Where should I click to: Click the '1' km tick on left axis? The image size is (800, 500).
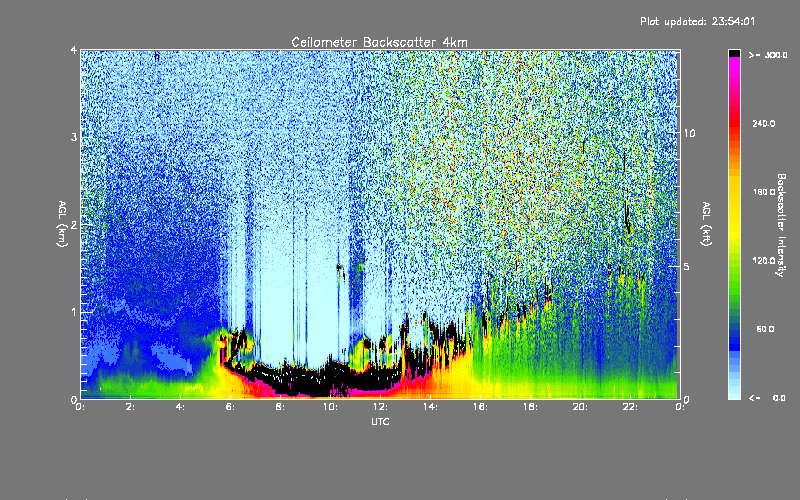(x=74, y=312)
